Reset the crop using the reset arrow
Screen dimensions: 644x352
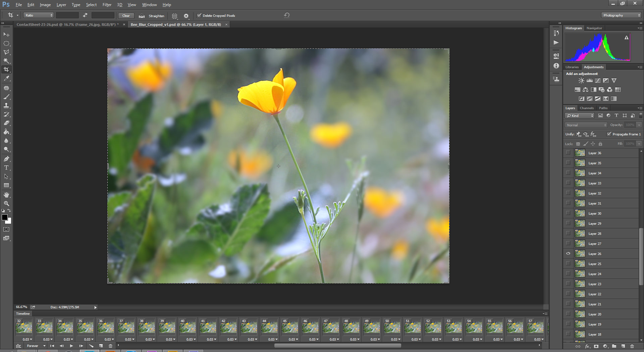[x=286, y=15]
